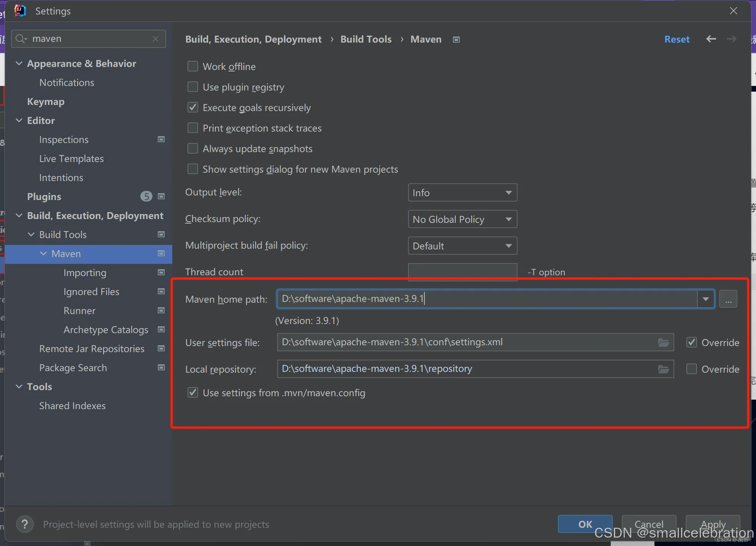This screenshot has width=756, height=546.
Task: Open folder icon next to User settings file
Action: (663, 342)
